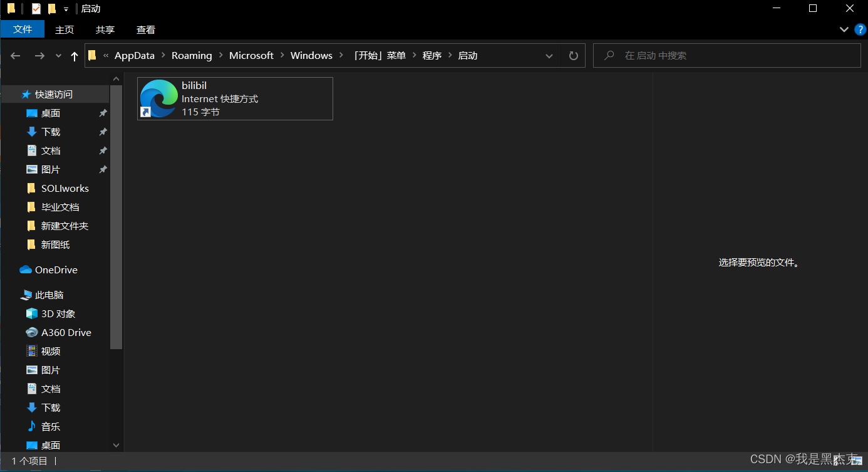Go forward with the right arrow button
This screenshot has width=868, height=472.
click(39, 56)
